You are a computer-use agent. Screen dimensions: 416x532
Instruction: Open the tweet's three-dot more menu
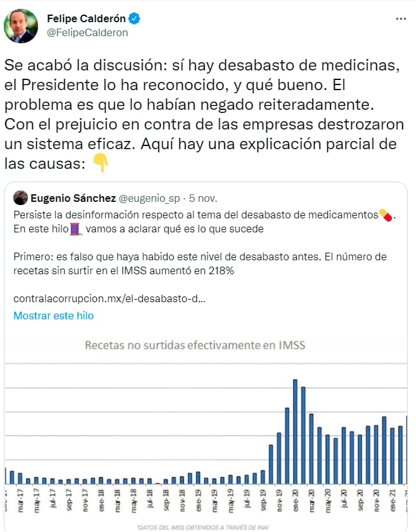click(400, 19)
